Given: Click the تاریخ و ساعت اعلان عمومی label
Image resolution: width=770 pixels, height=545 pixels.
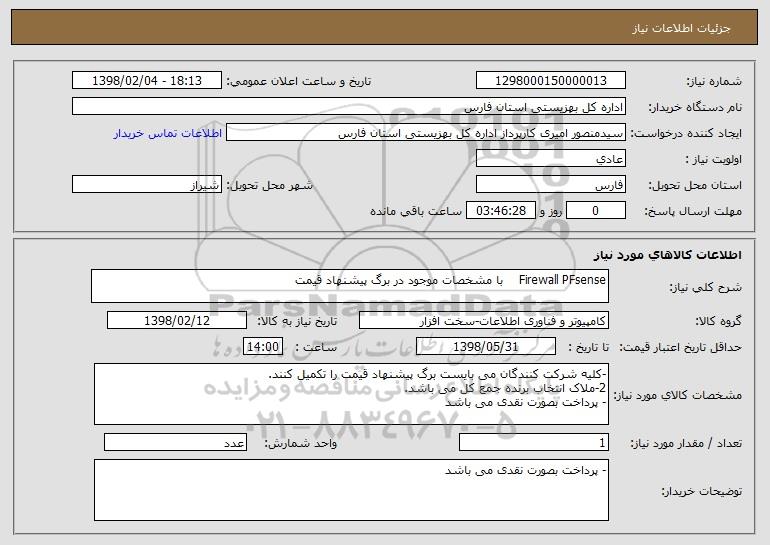Looking at the screenshot, I should (299, 82).
